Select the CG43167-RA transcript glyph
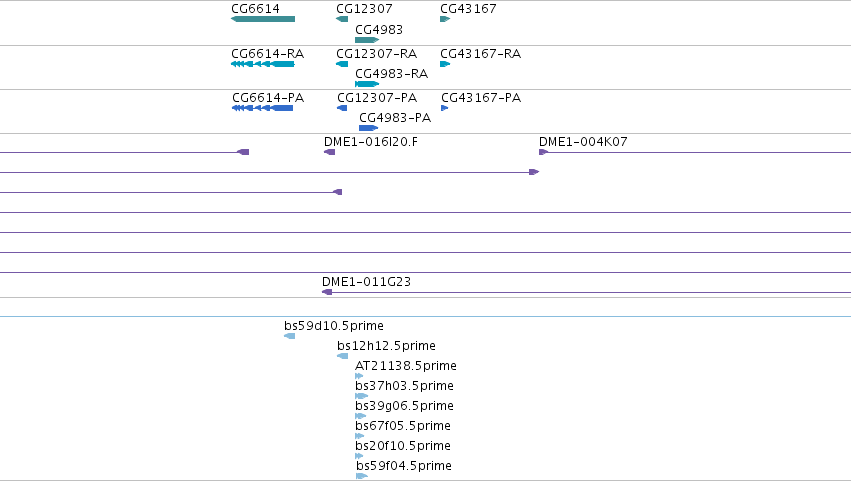Screen dimensions: 851x481 point(445,64)
